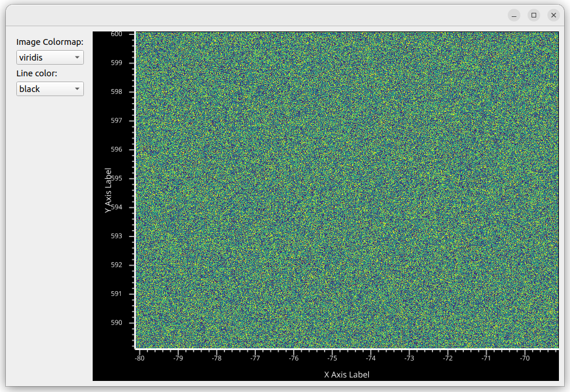
Task: Click the dropdown arrow next to black
Action: coord(76,89)
